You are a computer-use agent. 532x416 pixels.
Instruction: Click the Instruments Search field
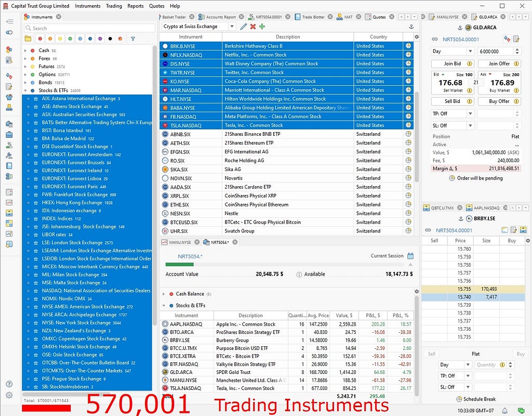pos(89,28)
